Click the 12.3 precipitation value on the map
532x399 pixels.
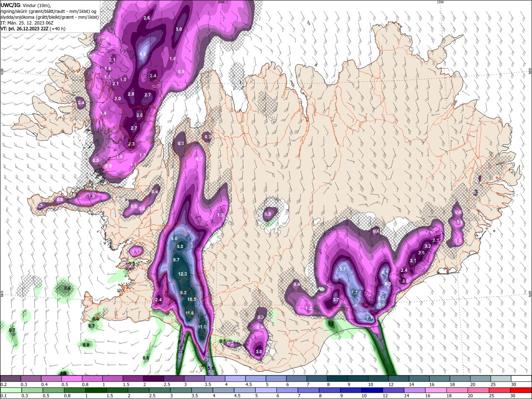pos(182,274)
